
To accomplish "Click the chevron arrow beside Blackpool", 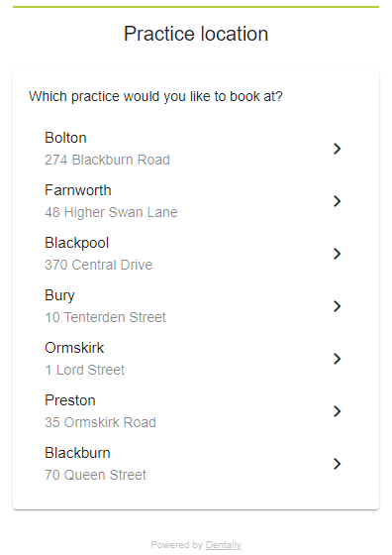I will pyautogui.click(x=337, y=254).
